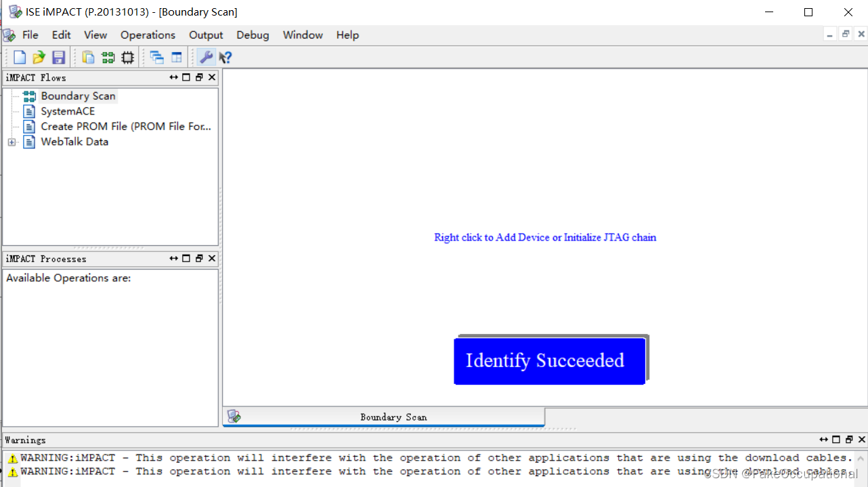
Task: Open the File menu
Action: 30,35
